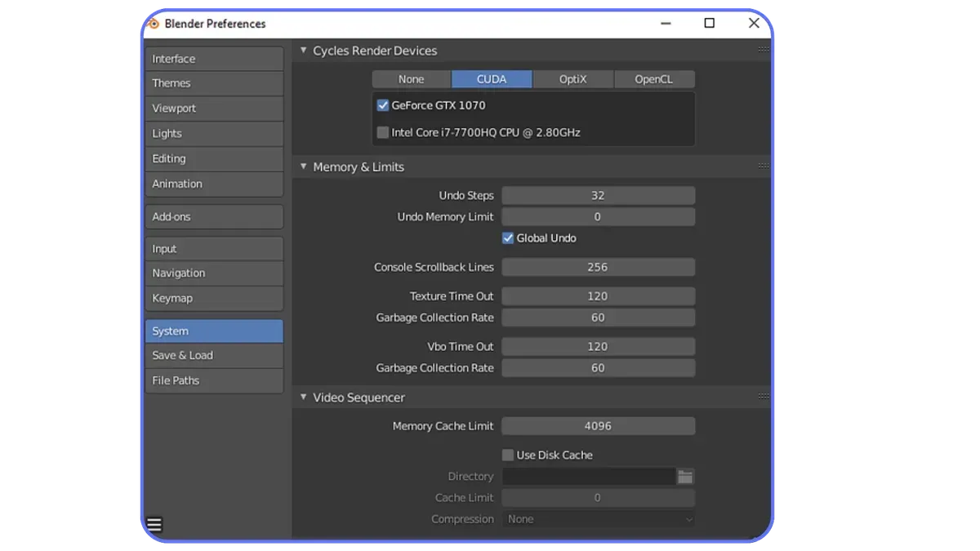Toggle the Global Undo checkbox
980x551 pixels.
point(508,238)
